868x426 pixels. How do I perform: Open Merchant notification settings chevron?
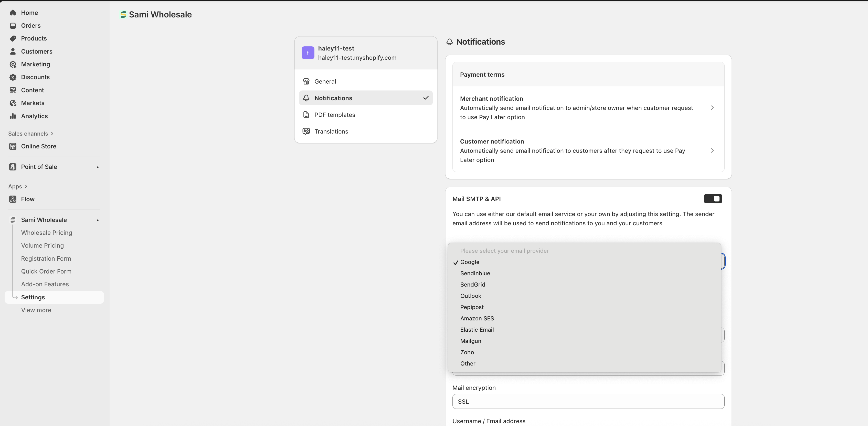click(x=712, y=108)
